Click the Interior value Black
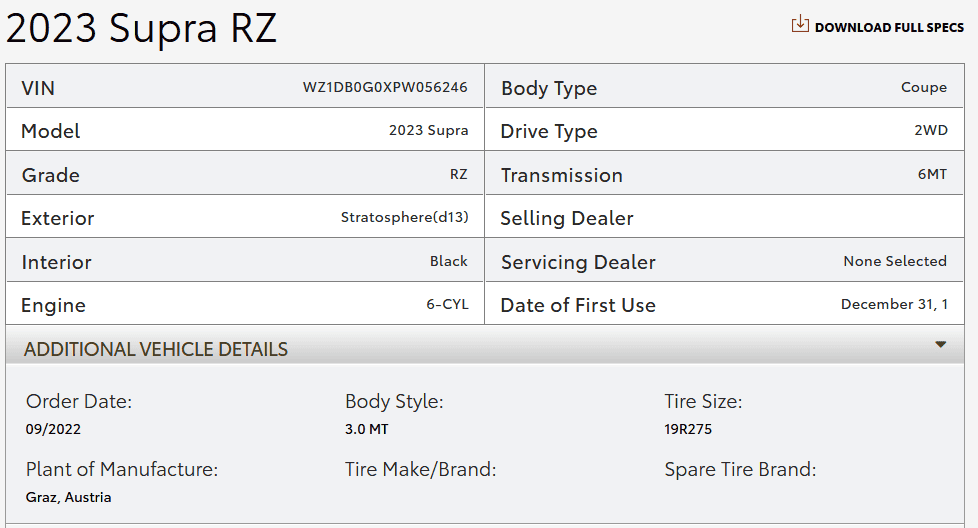Image resolution: width=978 pixels, height=528 pixels. (x=448, y=261)
